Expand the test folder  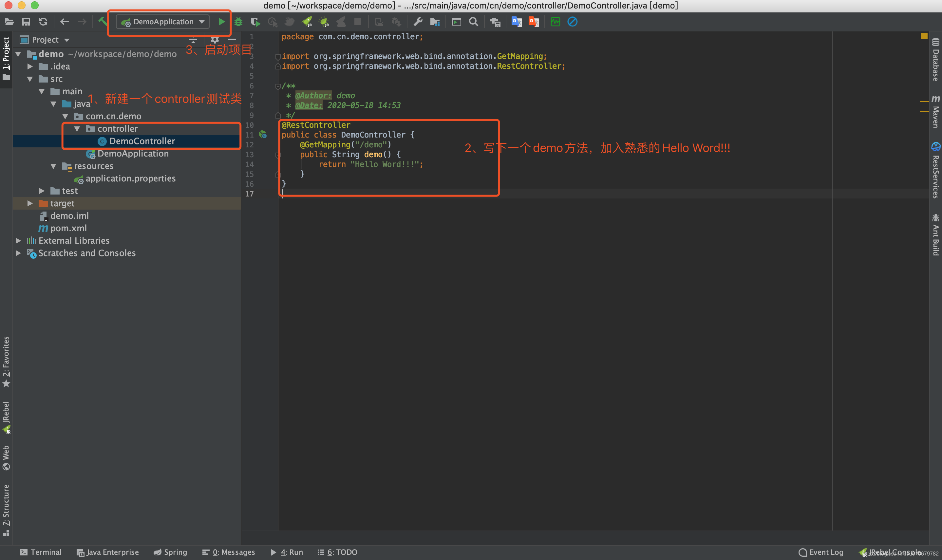(42, 191)
